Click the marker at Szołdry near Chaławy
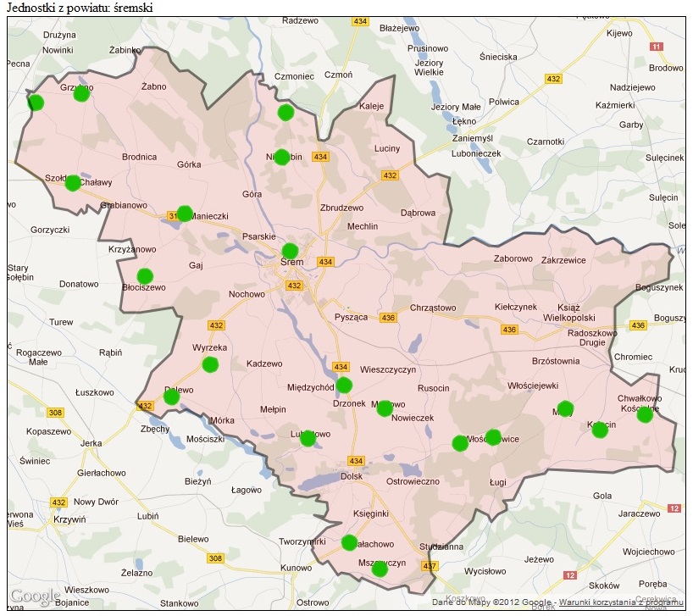Viewport: 693px width, 616px height. point(73,183)
